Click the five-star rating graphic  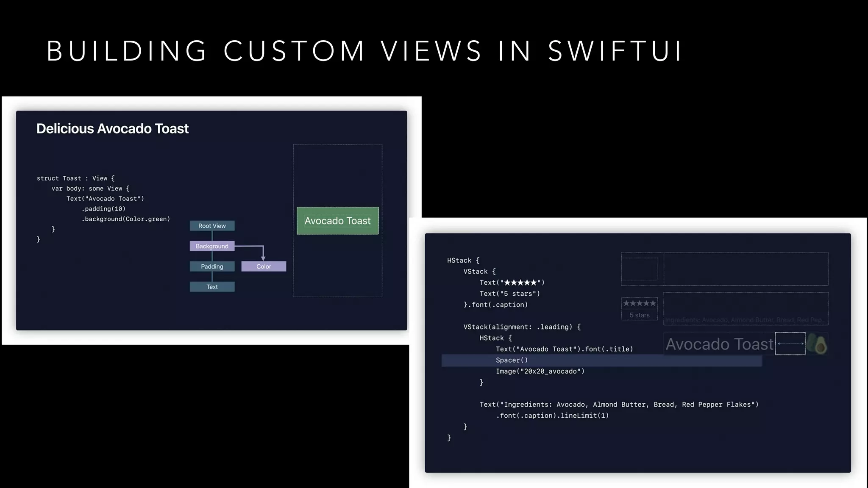pos(639,303)
